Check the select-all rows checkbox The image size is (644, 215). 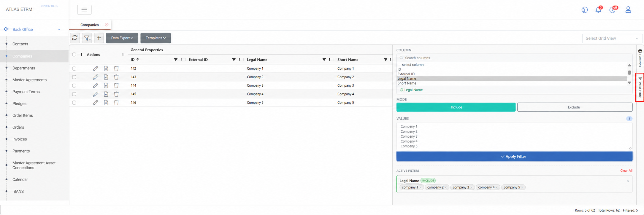point(74,55)
